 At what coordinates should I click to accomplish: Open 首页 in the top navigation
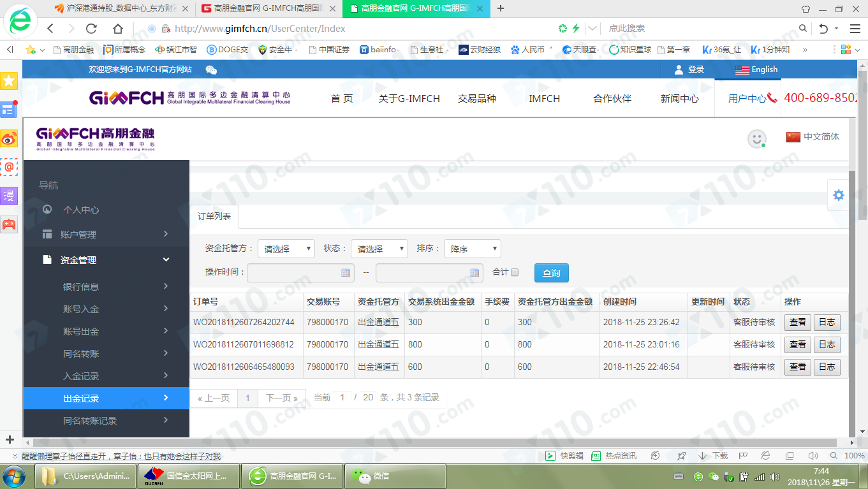[x=342, y=99]
